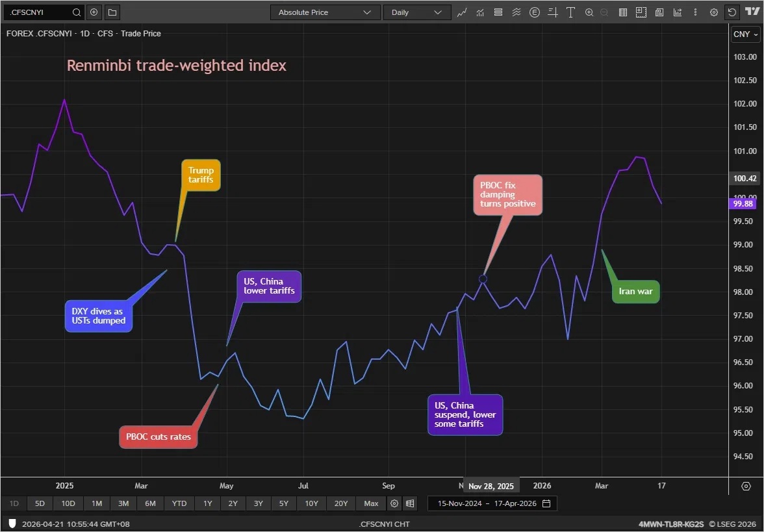Show the data table grid icon
This screenshot has height=532, width=764.
click(x=623, y=12)
